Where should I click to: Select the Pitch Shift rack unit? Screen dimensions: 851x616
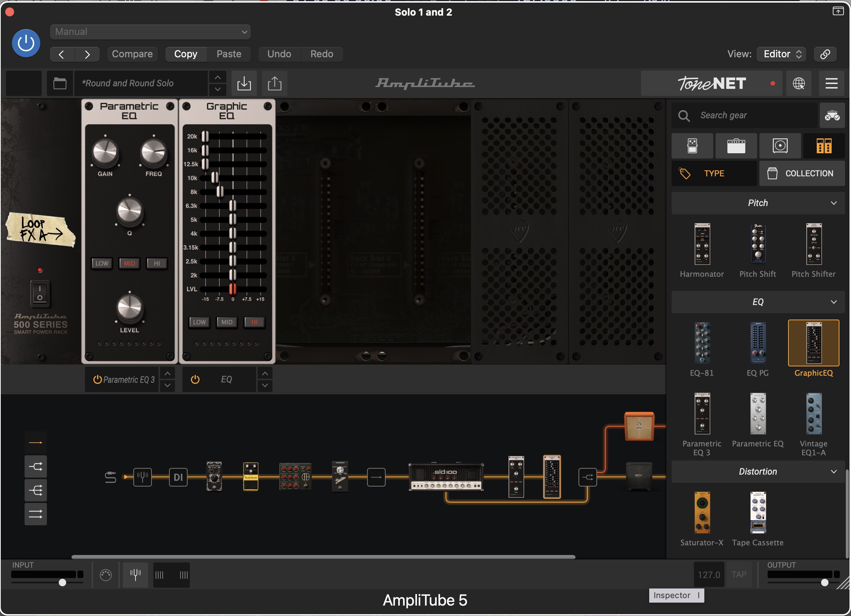pos(758,250)
